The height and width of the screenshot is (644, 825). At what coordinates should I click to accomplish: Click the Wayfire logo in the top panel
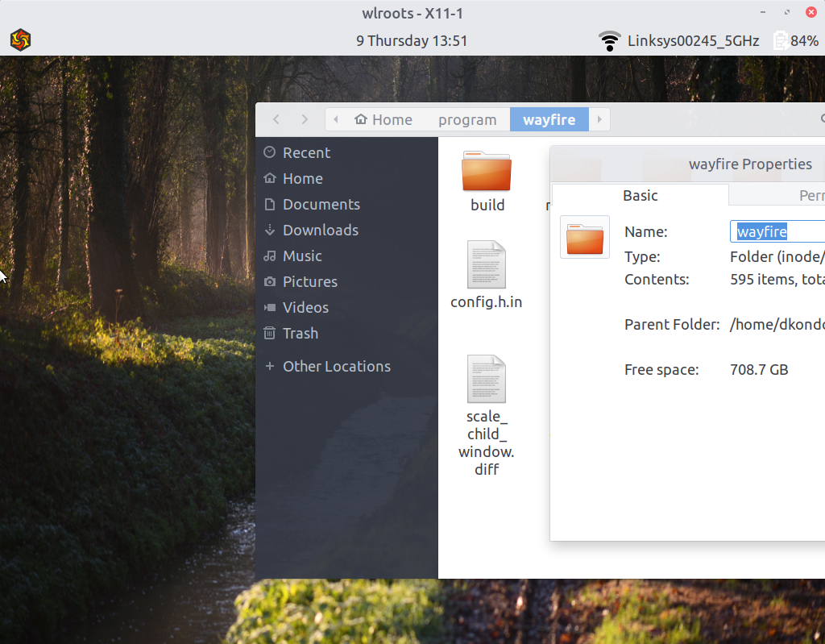point(19,39)
